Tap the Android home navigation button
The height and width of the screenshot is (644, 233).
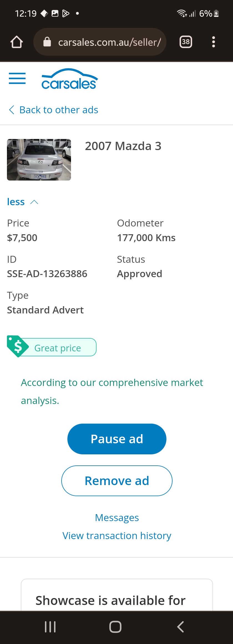[x=115, y=627]
